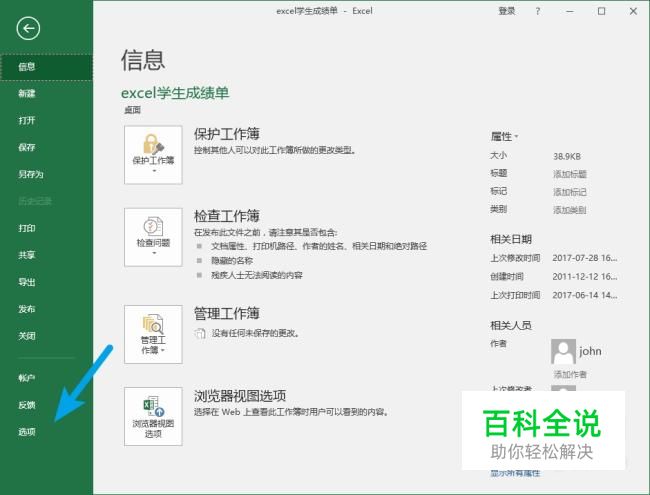
Task: Click last printed date 2017-06-14
Action: (x=585, y=295)
